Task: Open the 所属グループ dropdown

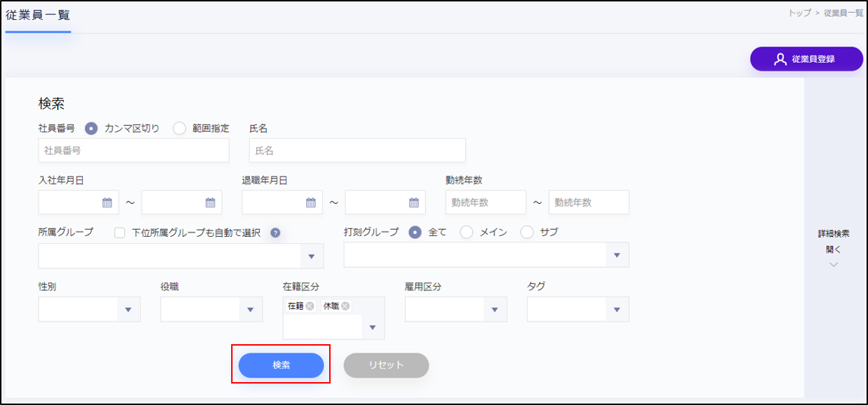Action: point(311,256)
